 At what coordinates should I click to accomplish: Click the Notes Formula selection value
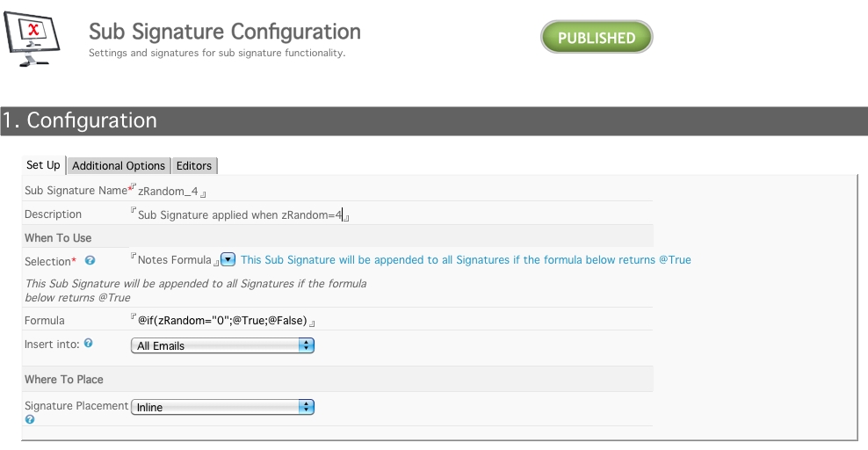[x=174, y=259]
